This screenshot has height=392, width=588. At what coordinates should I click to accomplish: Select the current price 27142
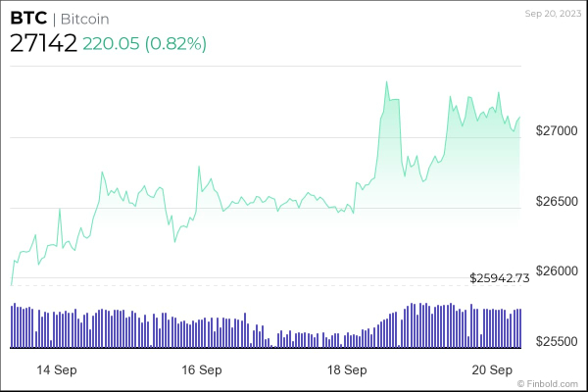(x=43, y=44)
